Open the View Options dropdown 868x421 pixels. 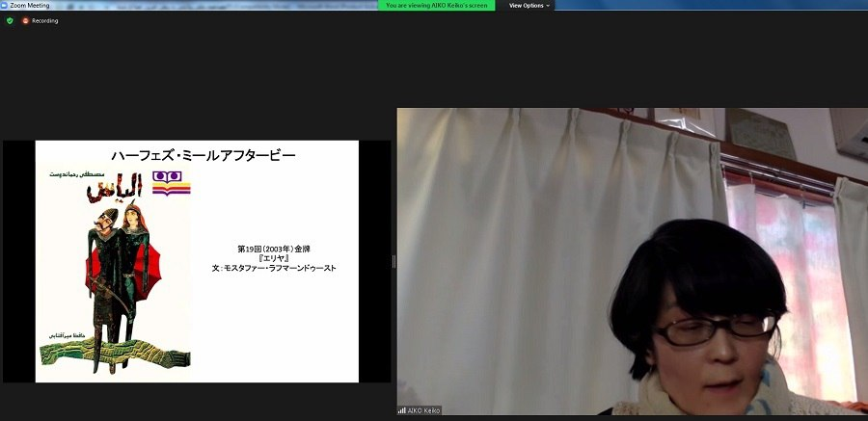(x=529, y=5)
